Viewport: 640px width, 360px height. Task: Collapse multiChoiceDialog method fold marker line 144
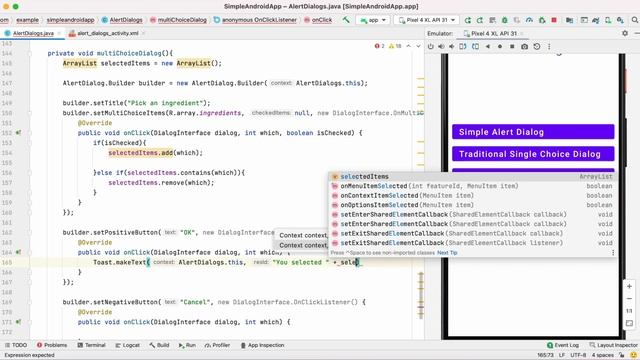[29, 53]
